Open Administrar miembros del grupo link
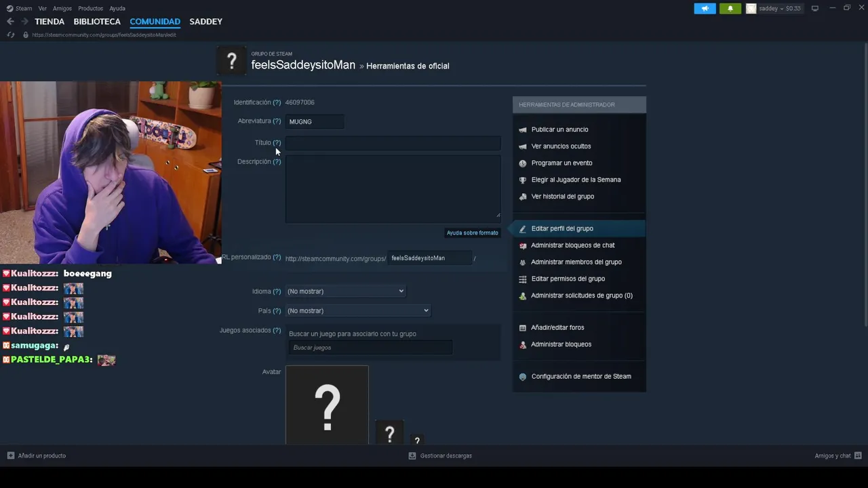The height and width of the screenshot is (488, 868). [576, 262]
